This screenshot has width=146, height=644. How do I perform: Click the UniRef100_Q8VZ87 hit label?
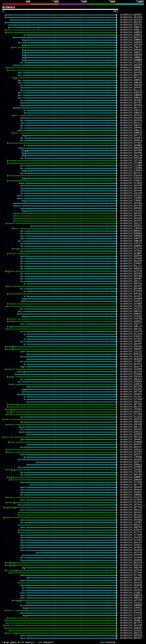[x=131, y=638]
